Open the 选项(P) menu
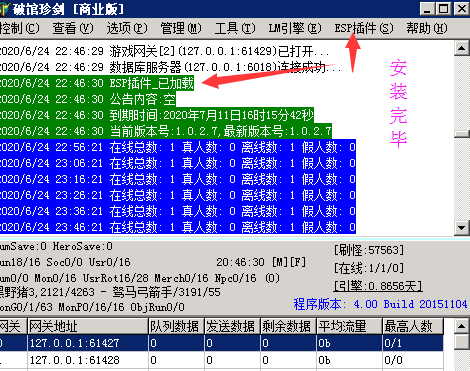This screenshot has width=470, height=371. coord(127,28)
